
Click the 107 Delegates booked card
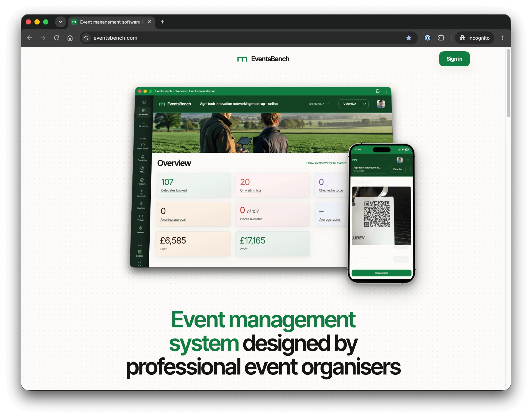[x=193, y=185]
